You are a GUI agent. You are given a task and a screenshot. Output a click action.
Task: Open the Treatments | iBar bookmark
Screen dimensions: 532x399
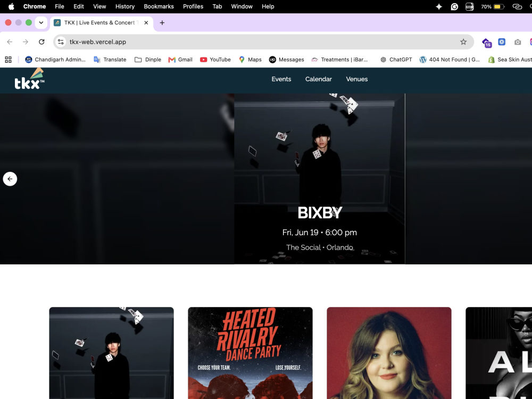pyautogui.click(x=339, y=60)
